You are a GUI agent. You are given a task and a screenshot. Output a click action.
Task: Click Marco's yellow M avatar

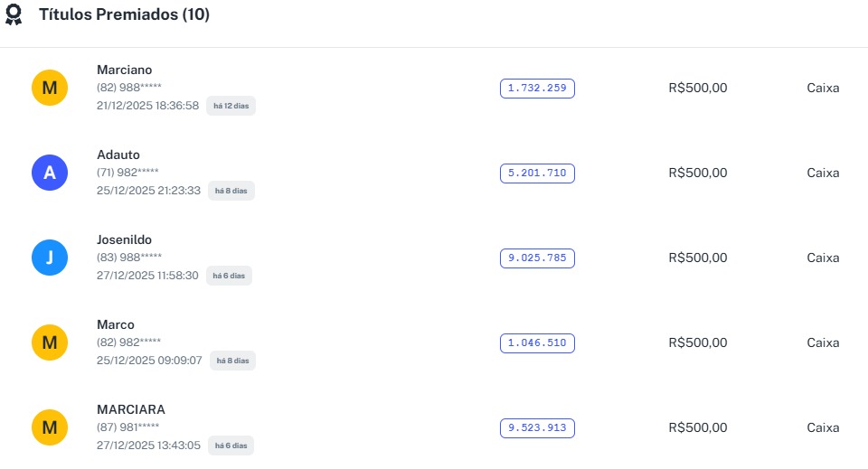[50, 342]
